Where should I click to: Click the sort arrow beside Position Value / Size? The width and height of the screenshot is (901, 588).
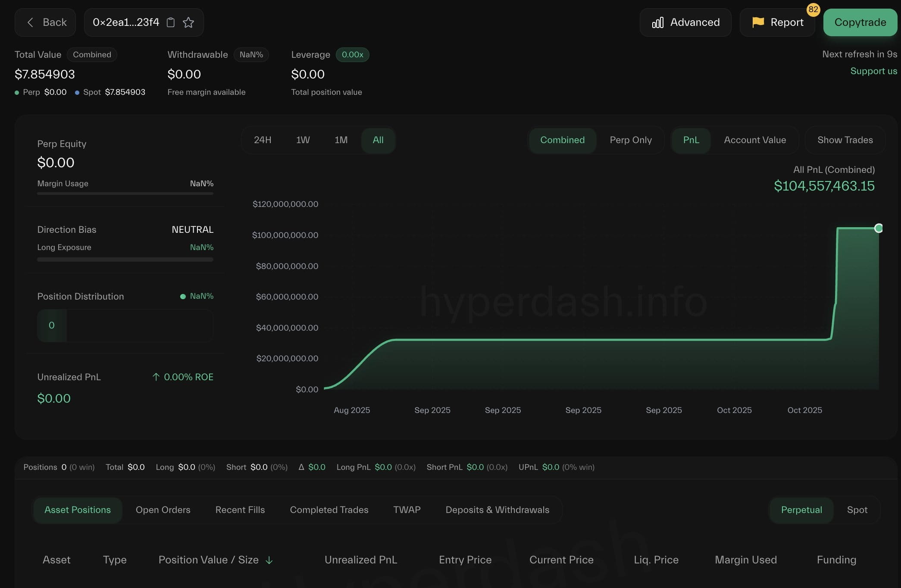coord(269,560)
